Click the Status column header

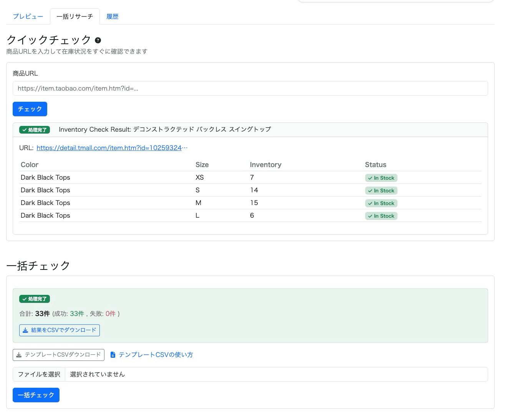tap(376, 165)
